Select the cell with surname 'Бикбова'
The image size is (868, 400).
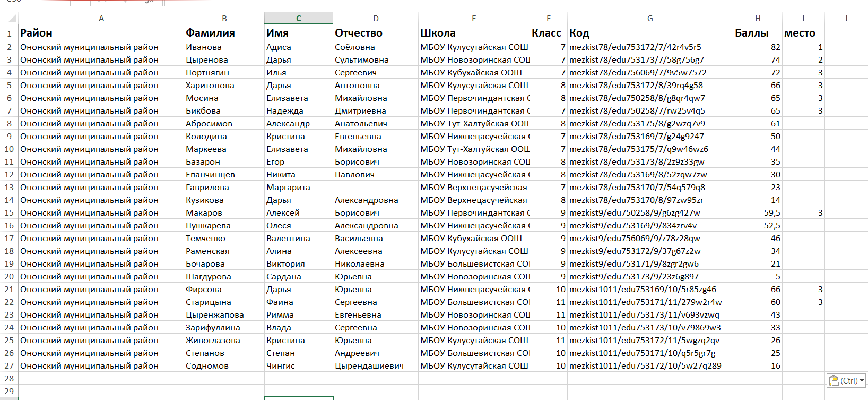(224, 110)
